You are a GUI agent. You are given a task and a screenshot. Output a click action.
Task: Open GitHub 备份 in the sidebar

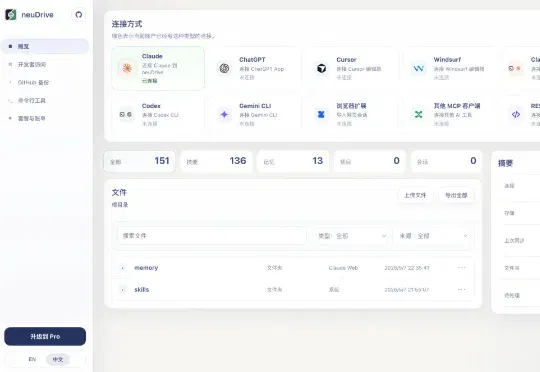45,82
